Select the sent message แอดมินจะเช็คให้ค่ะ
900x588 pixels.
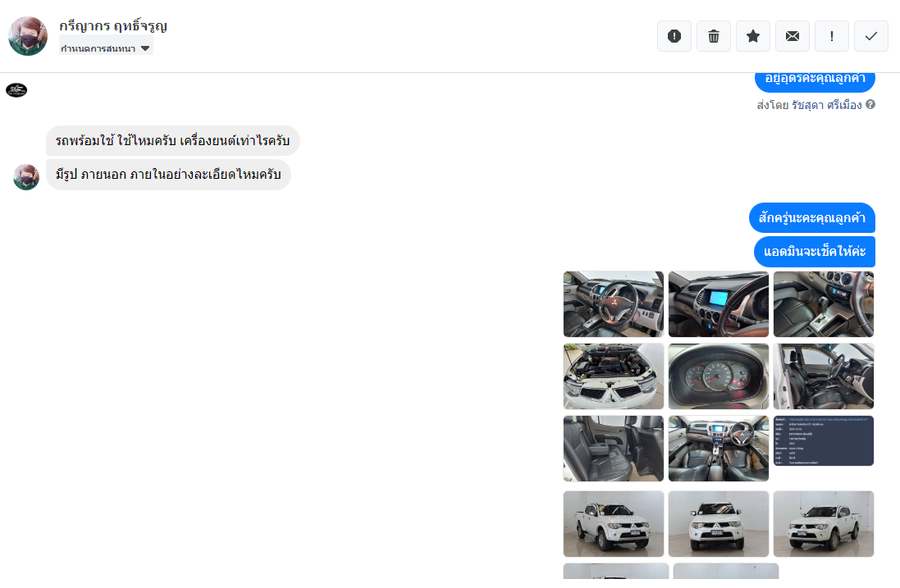pyautogui.click(x=815, y=251)
